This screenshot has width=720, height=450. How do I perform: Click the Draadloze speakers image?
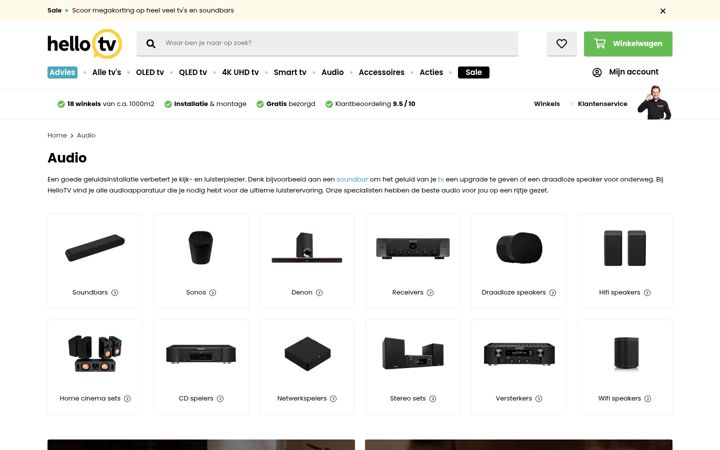[519, 248]
